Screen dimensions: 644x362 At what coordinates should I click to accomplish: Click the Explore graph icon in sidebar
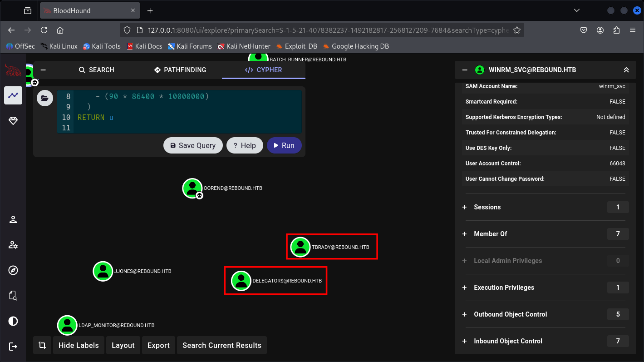(13, 95)
